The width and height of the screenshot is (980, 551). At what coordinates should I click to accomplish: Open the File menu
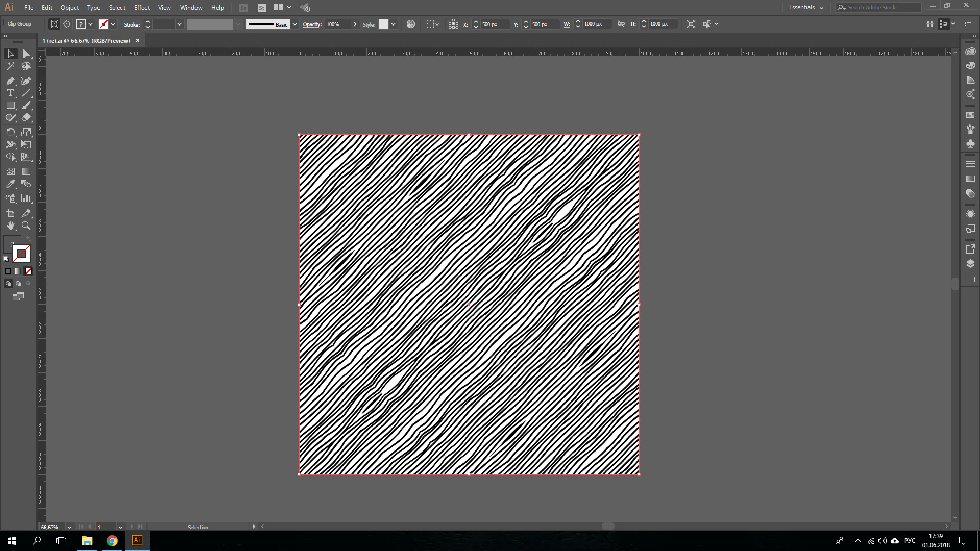tap(29, 7)
